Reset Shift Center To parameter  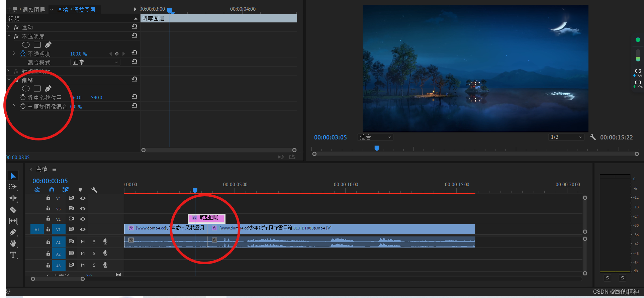[134, 97]
